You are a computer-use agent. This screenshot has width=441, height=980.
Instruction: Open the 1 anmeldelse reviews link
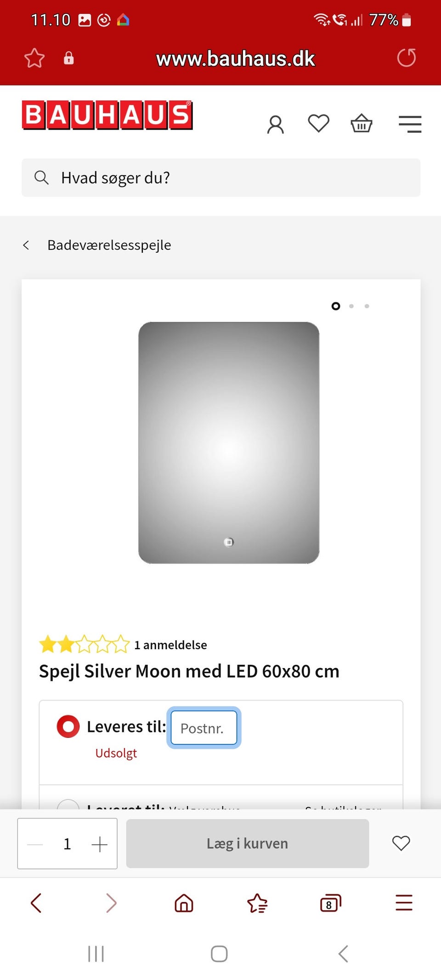coord(170,645)
